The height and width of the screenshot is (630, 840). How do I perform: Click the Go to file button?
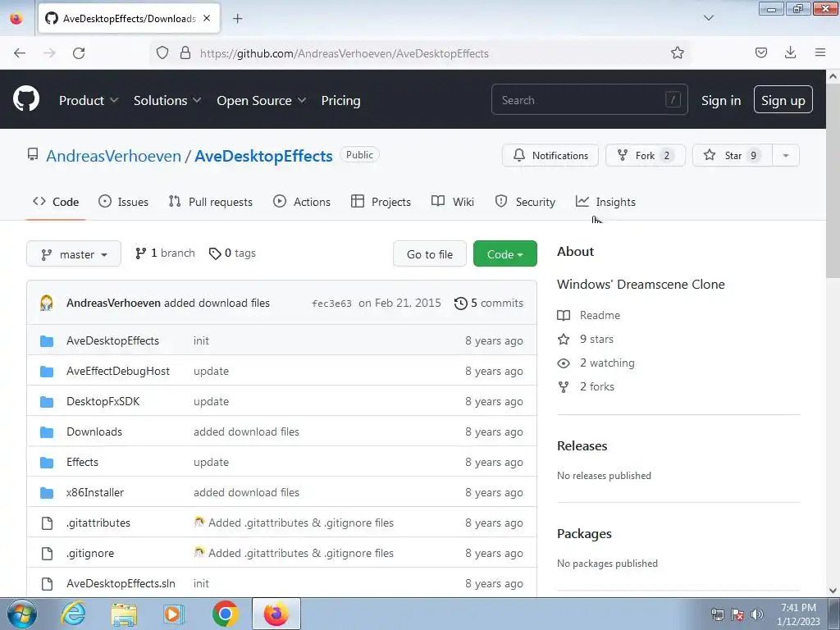[x=430, y=254]
